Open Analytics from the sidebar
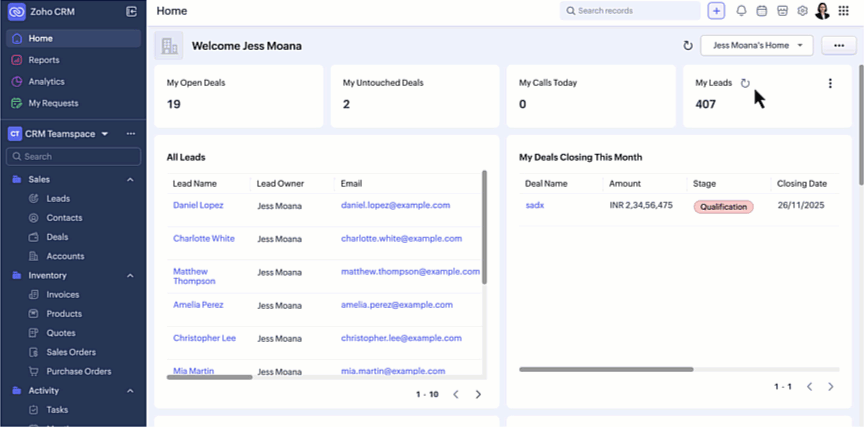864x427 pixels. tap(46, 81)
